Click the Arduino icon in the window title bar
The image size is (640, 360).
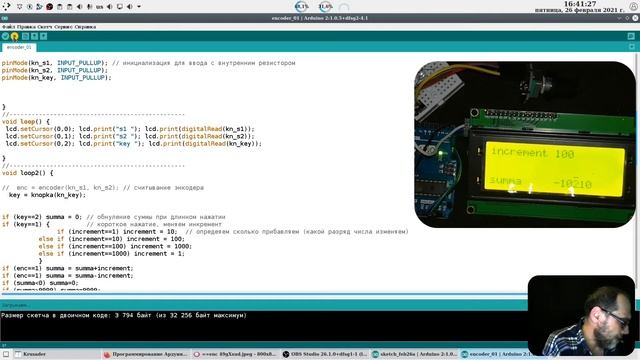[x=4, y=18]
